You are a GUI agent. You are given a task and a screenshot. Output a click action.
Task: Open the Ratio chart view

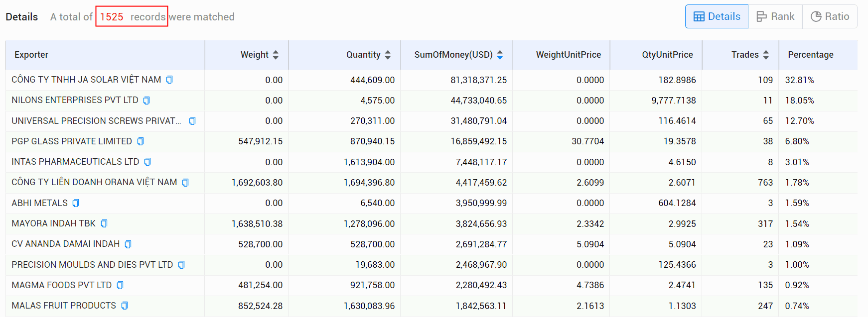(x=830, y=16)
